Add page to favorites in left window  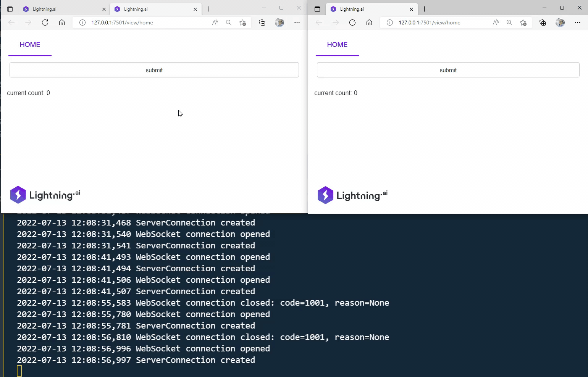click(242, 23)
